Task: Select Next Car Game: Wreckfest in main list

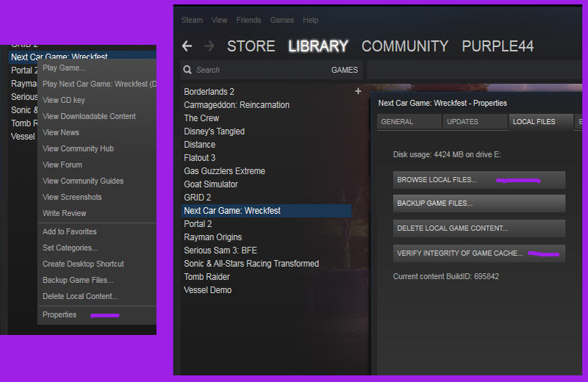Action: tap(266, 211)
